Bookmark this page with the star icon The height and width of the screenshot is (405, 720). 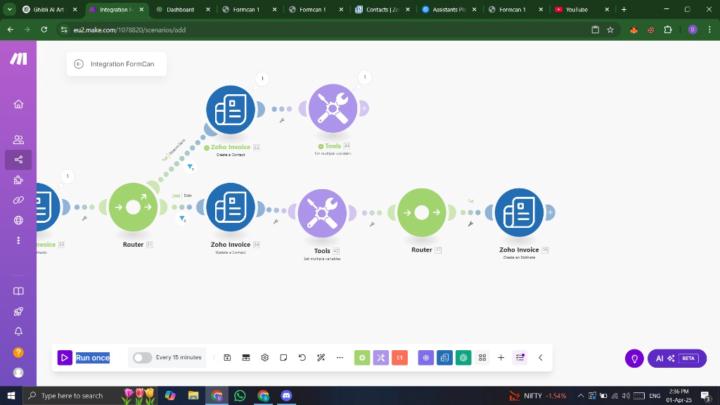point(610,30)
